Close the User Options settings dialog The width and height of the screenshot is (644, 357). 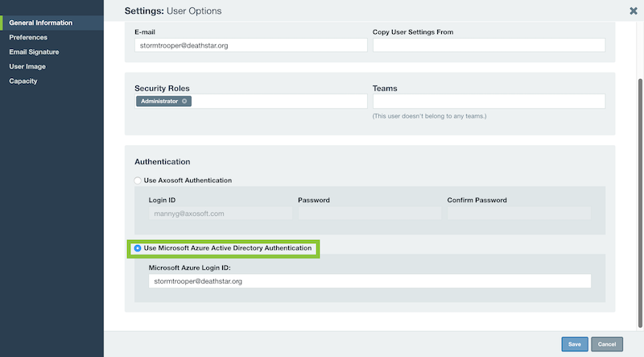click(x=634, y=11)
